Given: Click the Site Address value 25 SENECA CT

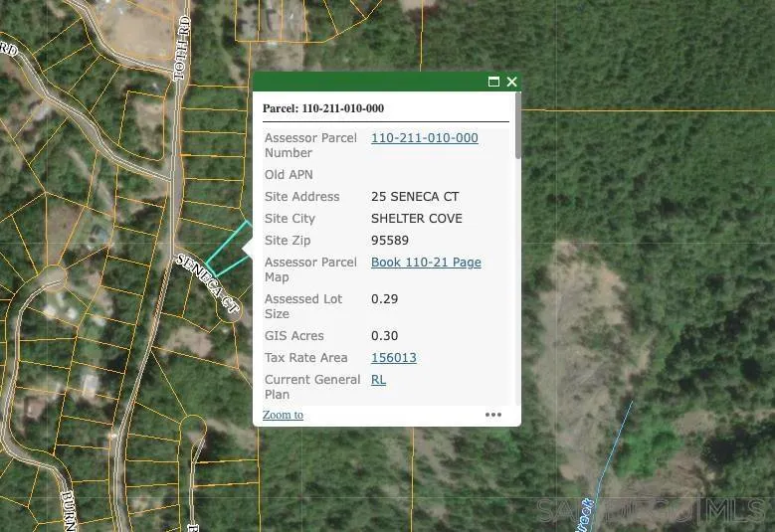Looking at the screenshot, I should [415, 197].
